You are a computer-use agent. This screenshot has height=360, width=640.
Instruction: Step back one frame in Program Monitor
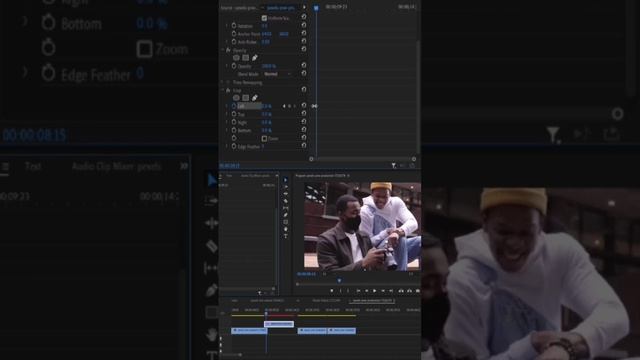point(366,291)
